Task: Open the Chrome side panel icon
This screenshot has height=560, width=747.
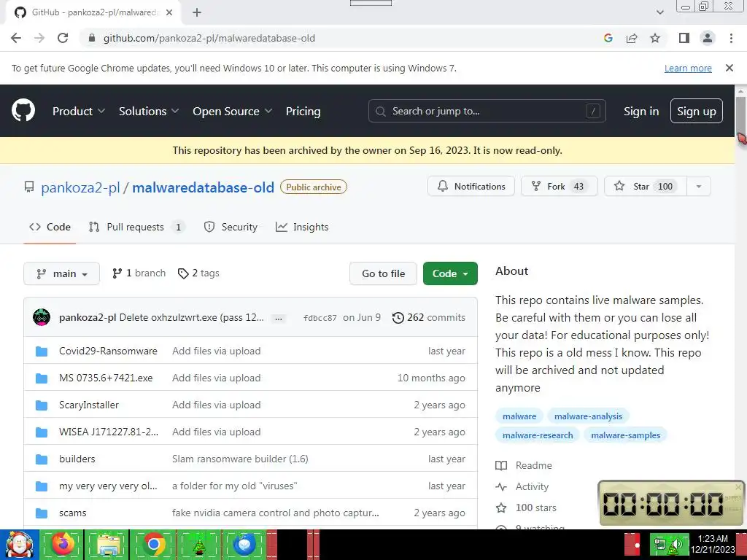Action: [684, 38]
